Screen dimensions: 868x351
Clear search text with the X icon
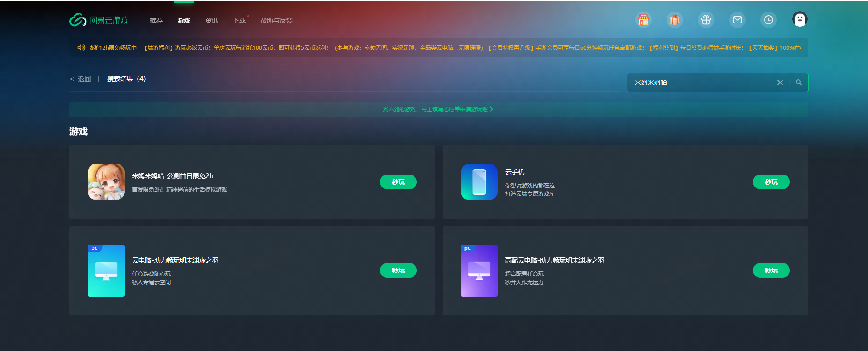pos(780,82)
